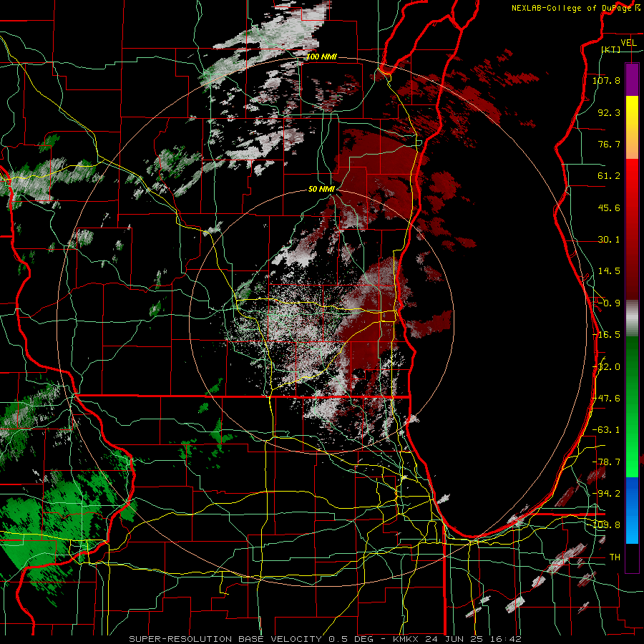Click the 100 NMI range ring label

pos(321,57)
